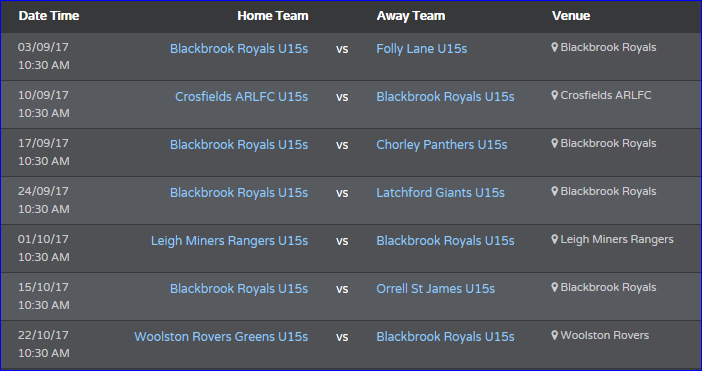The image size is (702, 371).
Task: Click the map pin beside Crosfields ARLFC venue
Action: [x=554, y=95]
